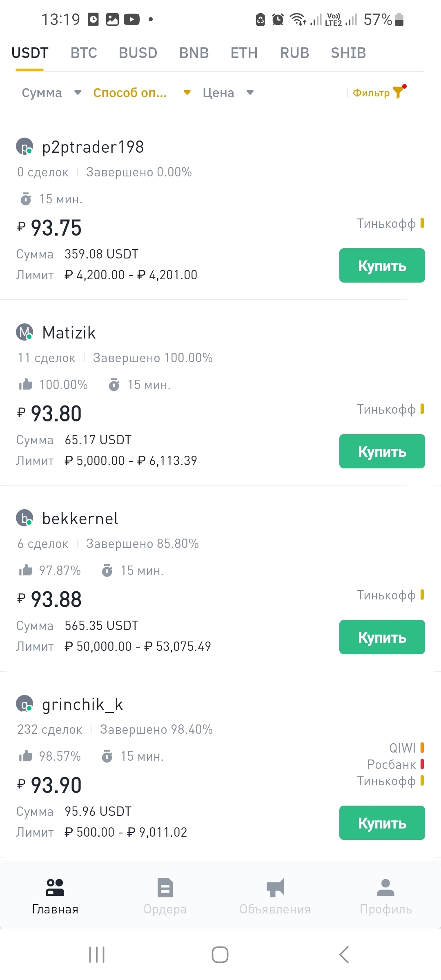Expand the Сумма amount dropdown
The height and width of the screenshot is (980, 441).
click(x=51, y=93)
